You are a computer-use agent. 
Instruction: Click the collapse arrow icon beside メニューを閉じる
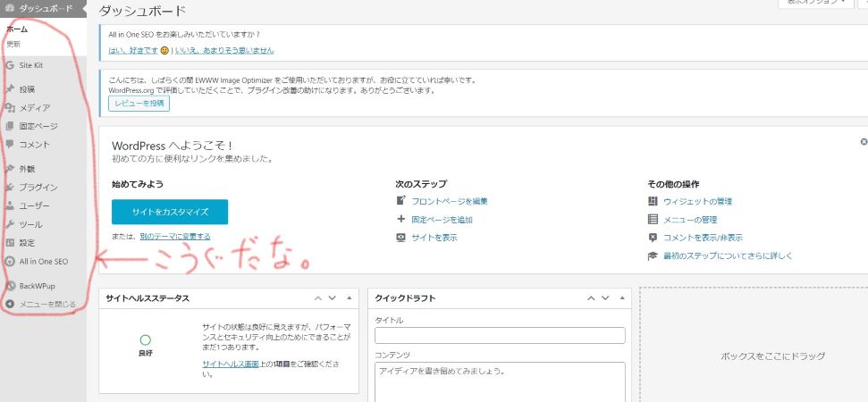(10, 304)
